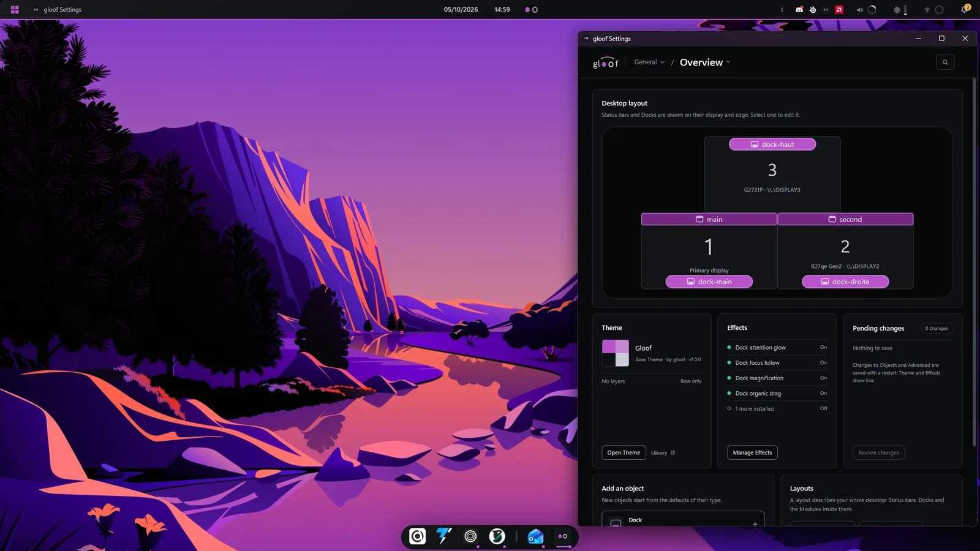Click the red AMD Software tray icon
The height and width of the screenshot is (551, 980).
click(x=839, y=10)
